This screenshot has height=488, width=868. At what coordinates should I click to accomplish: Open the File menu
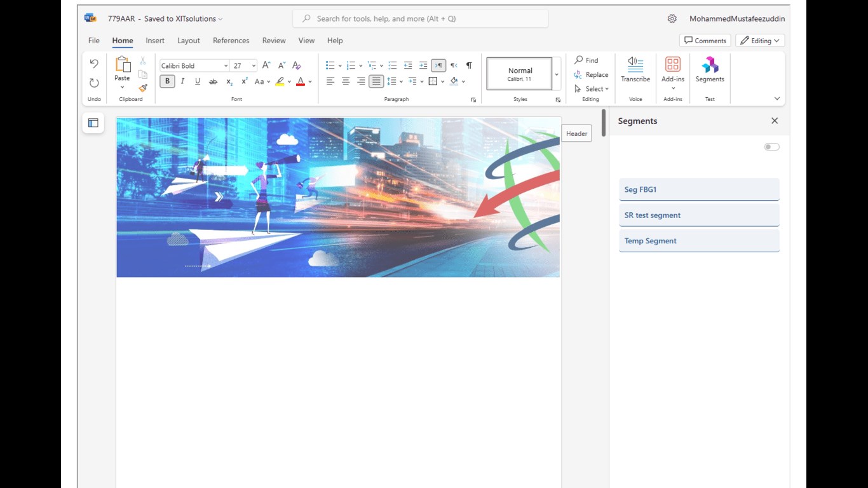click(x=94, y=41)
